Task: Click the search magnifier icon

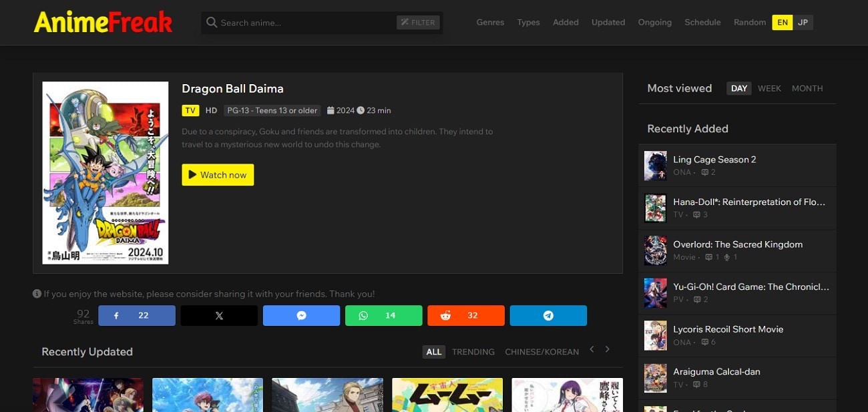Action: click(x=212, y=23)
